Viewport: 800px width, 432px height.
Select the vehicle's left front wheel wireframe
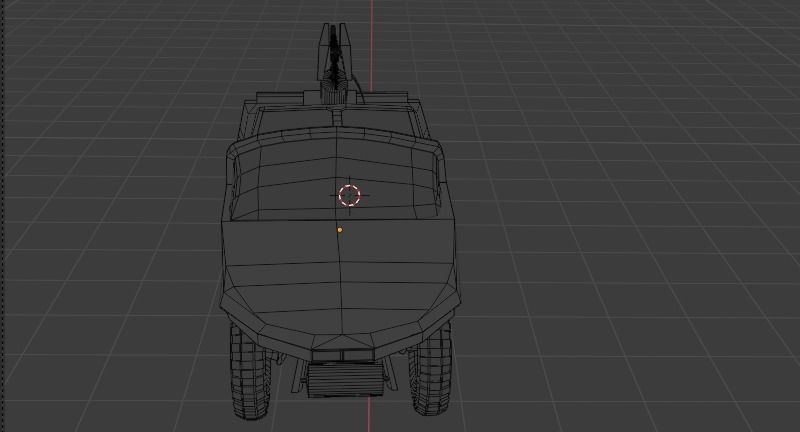point(249,371)
